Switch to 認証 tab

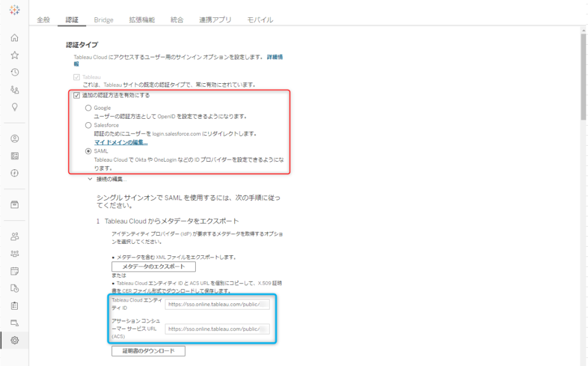point(72,20)
